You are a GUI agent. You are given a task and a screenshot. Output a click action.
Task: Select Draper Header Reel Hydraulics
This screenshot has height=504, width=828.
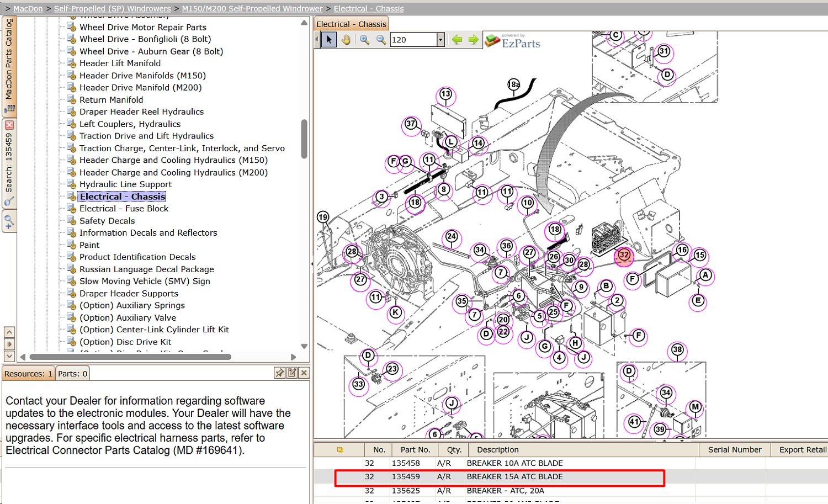[x=141, y=112]
